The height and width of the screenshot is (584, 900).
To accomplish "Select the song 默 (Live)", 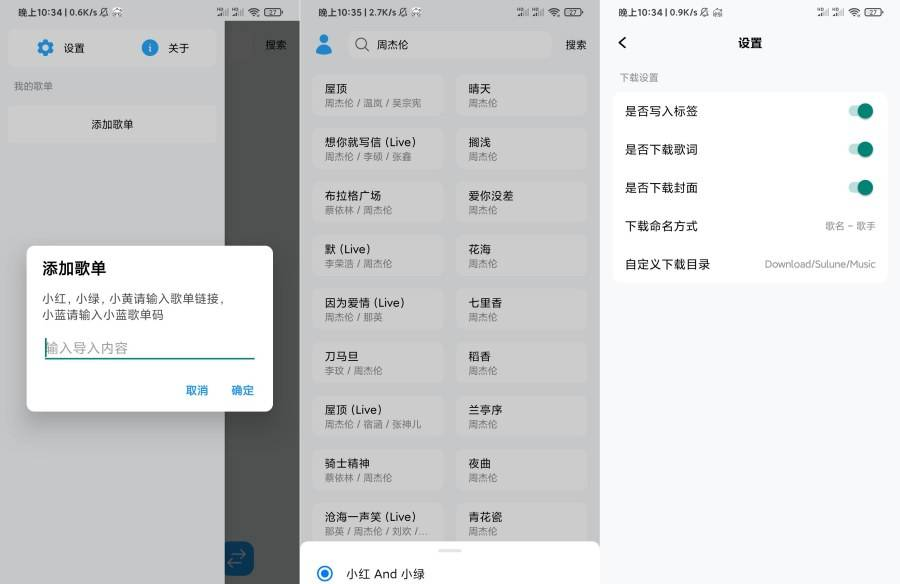I will [x=378, y=256].
